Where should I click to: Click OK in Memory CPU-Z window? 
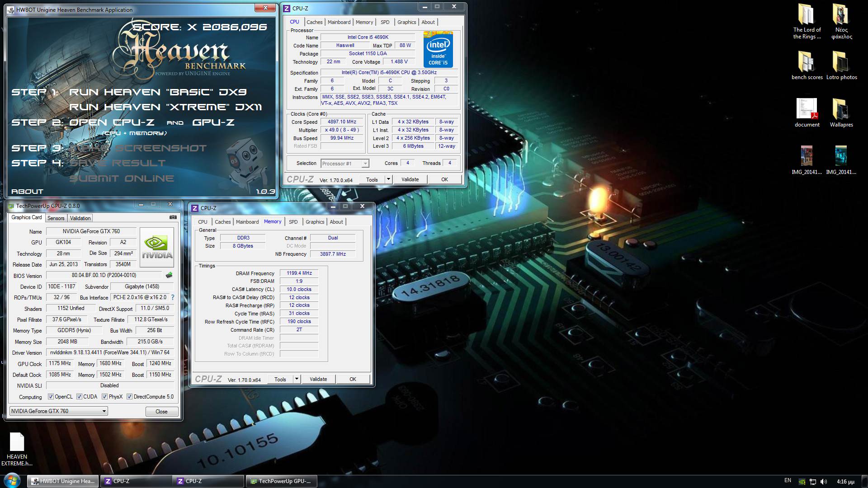tap(353, 379)
